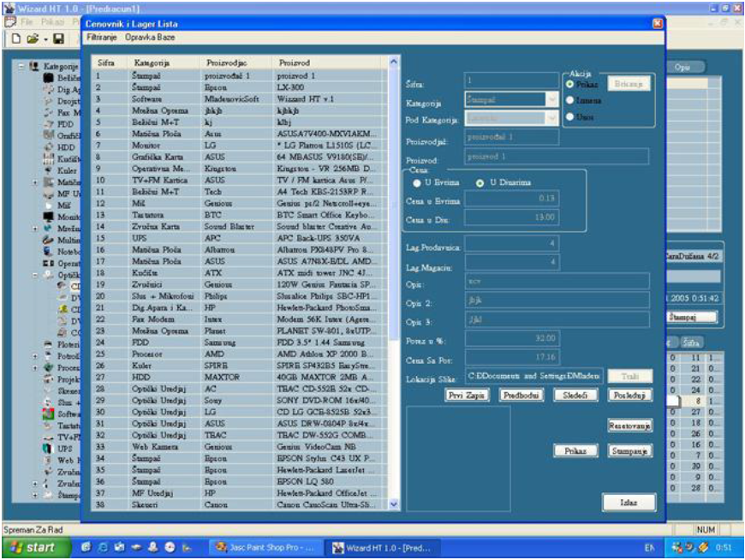Open Internet Explorer from quick launch
745x560 pixels.
(x=103, y=547)
